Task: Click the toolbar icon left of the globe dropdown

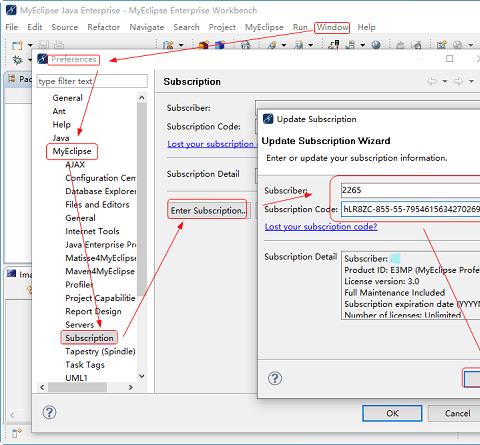Action: pos(350,45)
